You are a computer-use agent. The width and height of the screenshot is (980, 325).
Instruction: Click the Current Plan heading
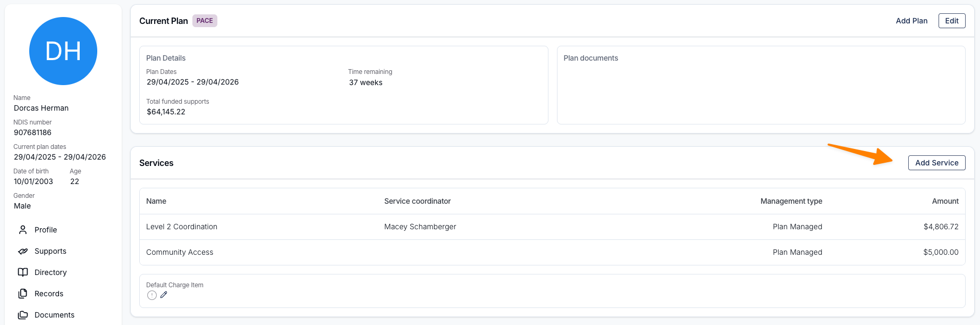(x=163, y=21)
